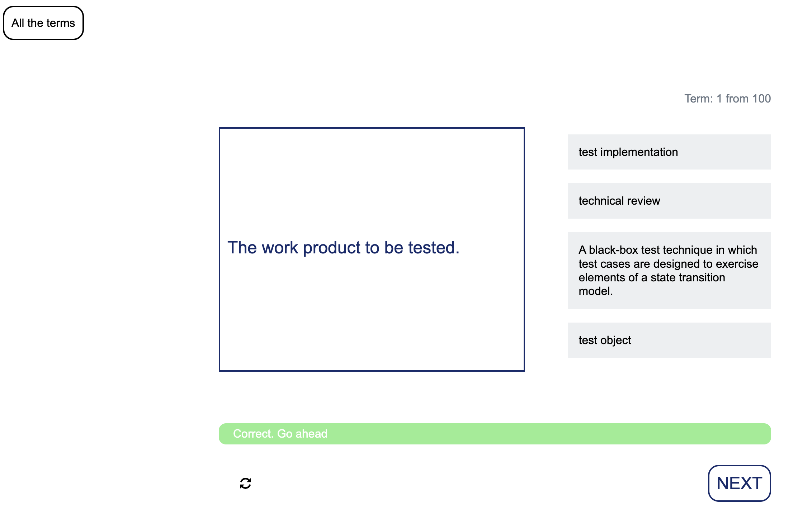This screenshot has width=812, height=524.
Task: Click the option labeled 'technical review'
Action: click(669, 201)
